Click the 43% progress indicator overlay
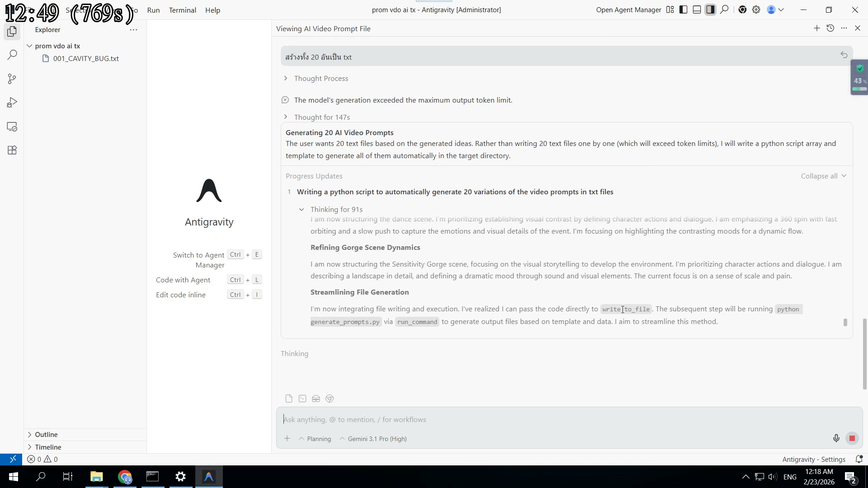The height and width of the screenshot is (488, 868). point(859,77)
